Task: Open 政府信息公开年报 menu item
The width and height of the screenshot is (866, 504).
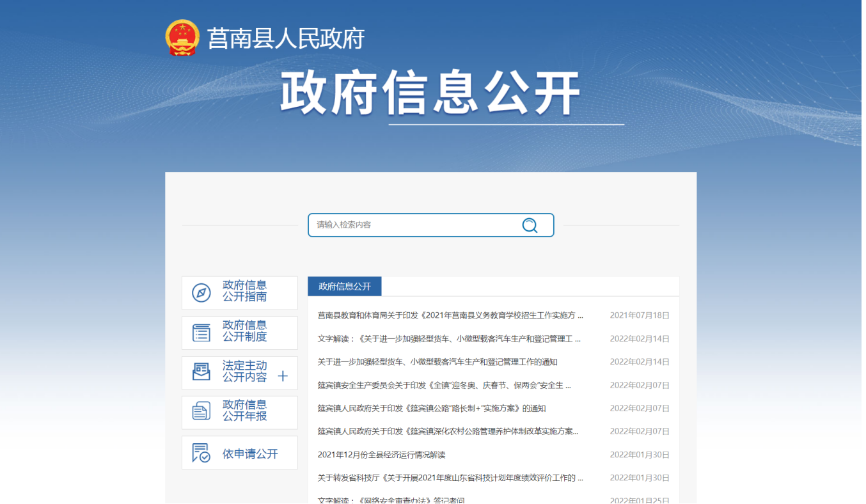Action: pos(240,413)
